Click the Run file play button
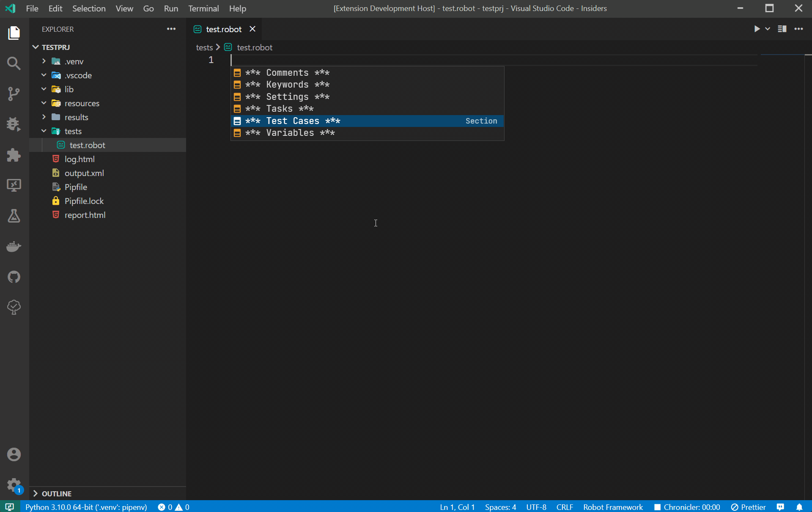812x512 pixels. pos(757,29)
